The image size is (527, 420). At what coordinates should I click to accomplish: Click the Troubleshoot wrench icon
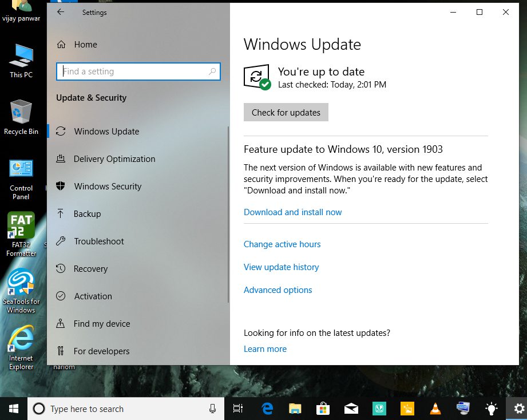click(61, 241)
